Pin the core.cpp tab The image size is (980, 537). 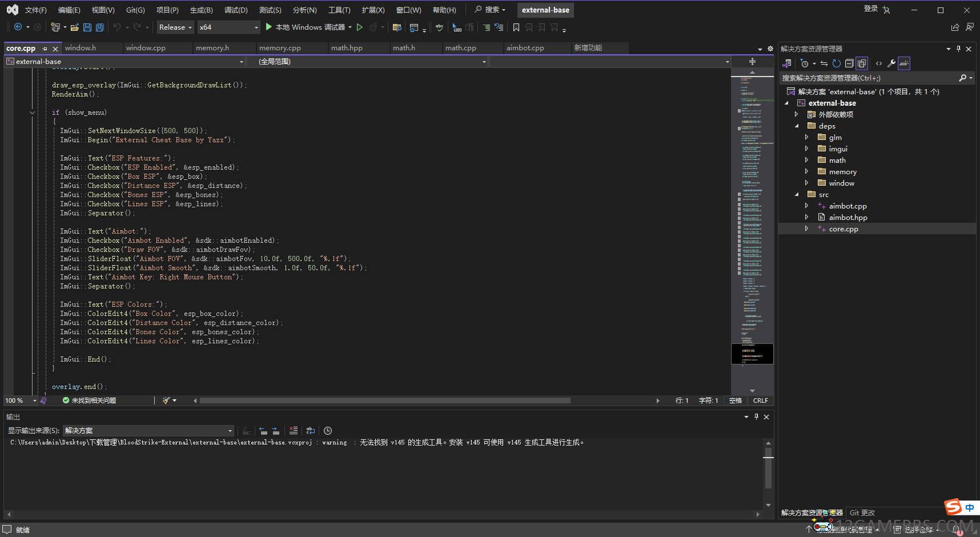[45, 49]
